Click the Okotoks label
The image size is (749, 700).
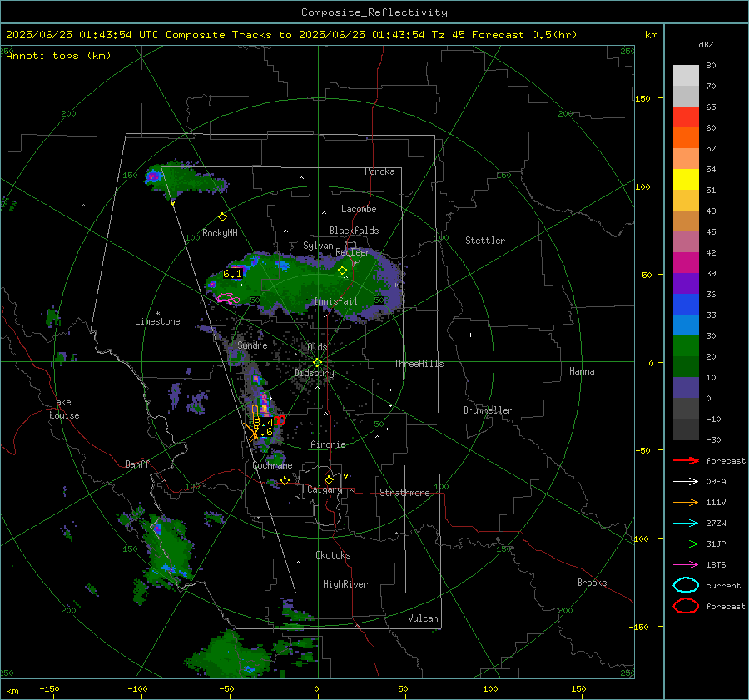coord(333,555)
